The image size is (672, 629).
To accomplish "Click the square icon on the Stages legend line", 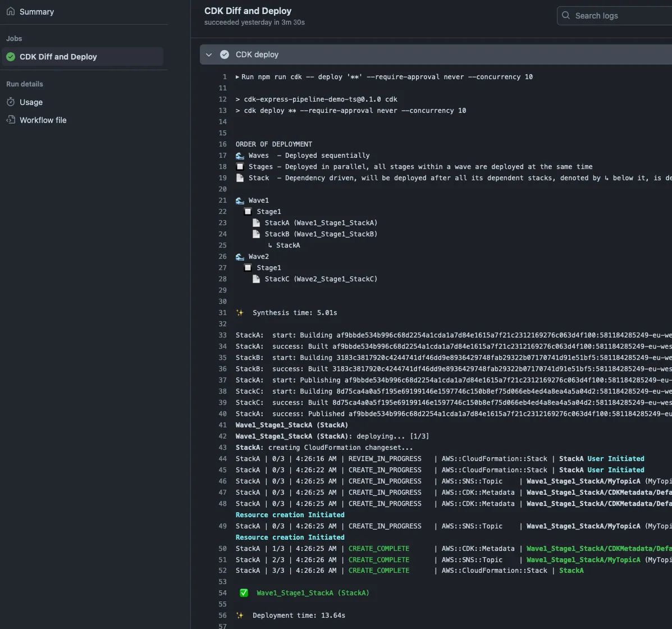I will [x=240, y=167].
